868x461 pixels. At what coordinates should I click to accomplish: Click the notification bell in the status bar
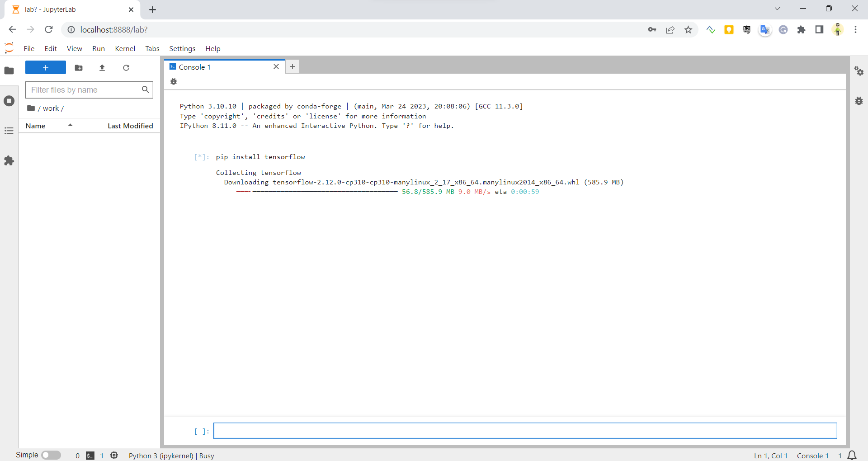(852, 456)
